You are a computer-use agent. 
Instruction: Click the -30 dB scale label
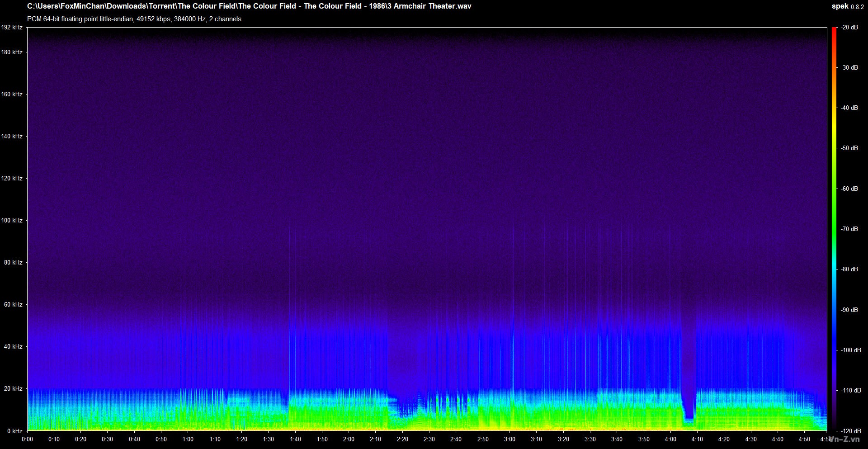tap(849, 68)
